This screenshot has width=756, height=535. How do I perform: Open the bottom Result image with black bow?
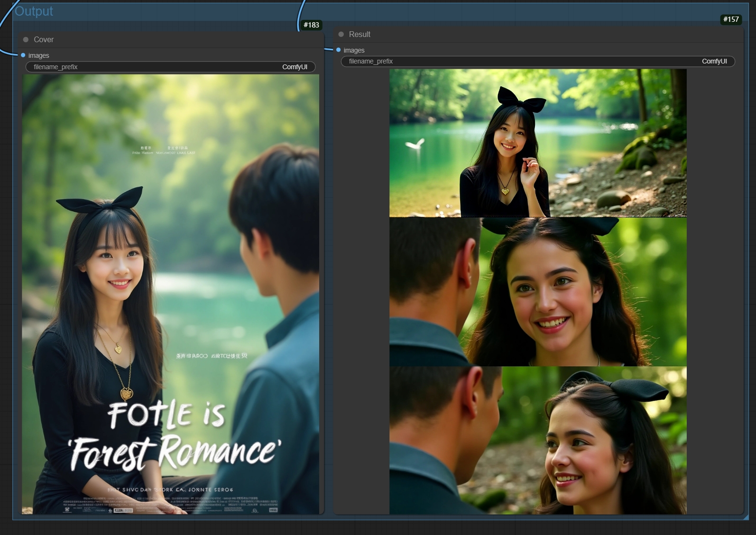tap(538, 440)
